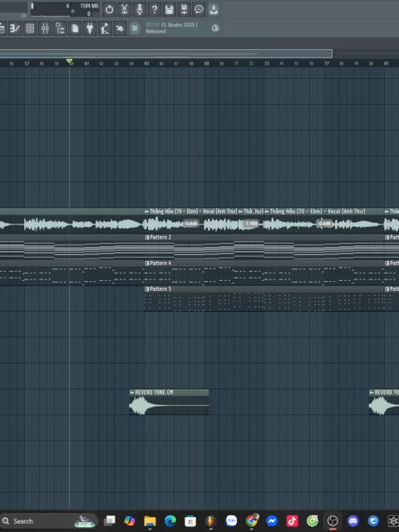The height and width of the screenshot is (532, 399).
Task: Click the playlist horizontal scrollbar thumb
Action: tap(166, 53)
